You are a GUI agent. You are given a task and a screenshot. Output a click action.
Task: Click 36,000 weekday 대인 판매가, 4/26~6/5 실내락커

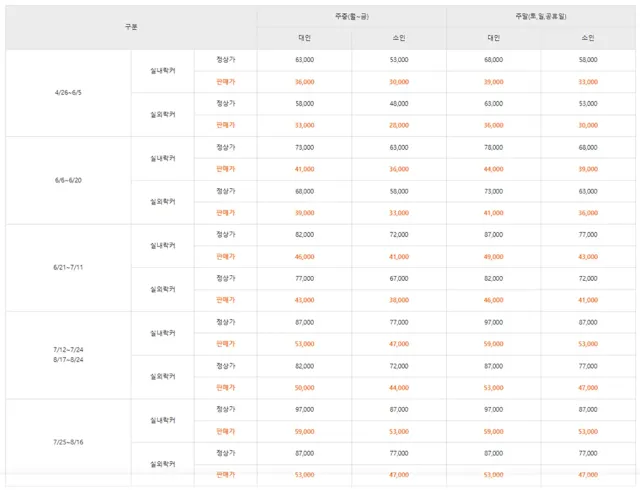point(304,82)
